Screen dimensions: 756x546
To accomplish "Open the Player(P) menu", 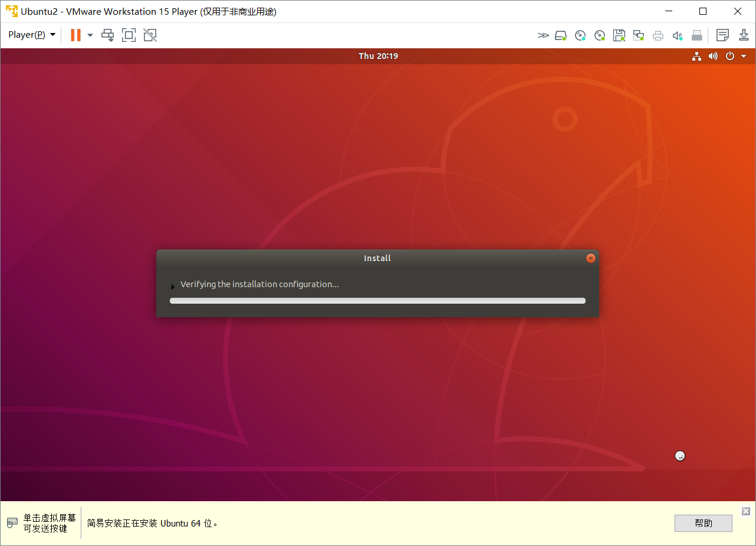I will [32, 35].
